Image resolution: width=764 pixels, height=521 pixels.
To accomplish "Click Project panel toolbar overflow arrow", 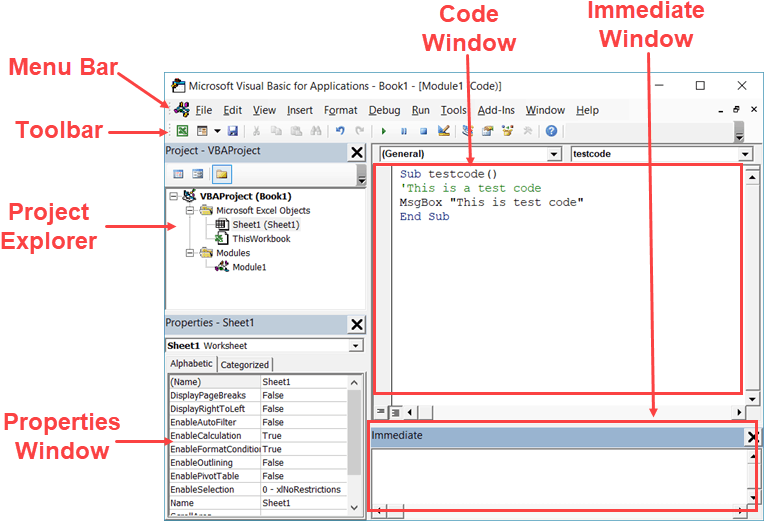I will [361, 175].
